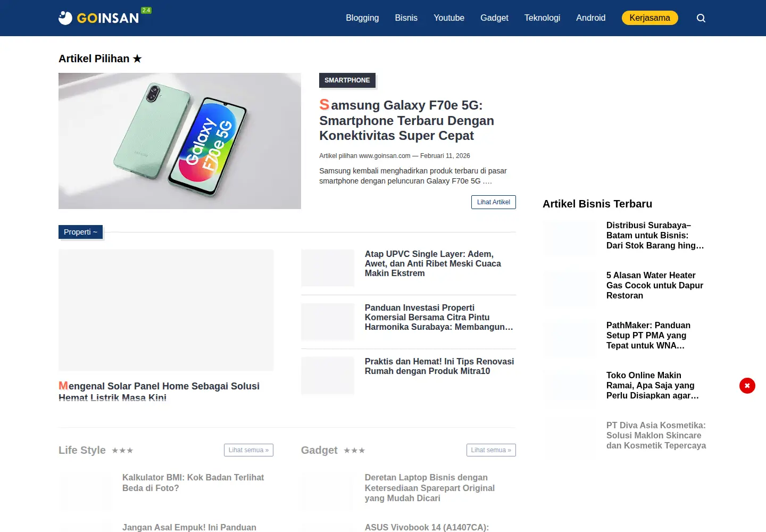Screen dimensions: 766x532
Task: View all Life Style articles
Action: 248,450
